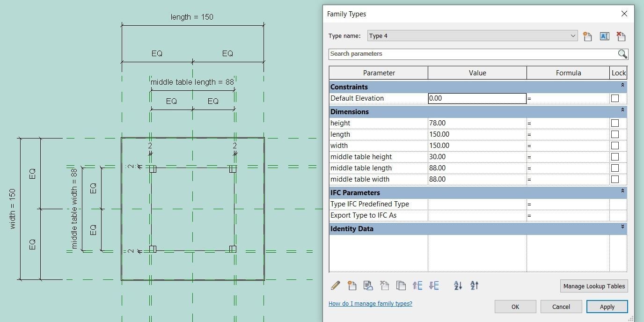Screen dimensions: 644x322
Task: Click 'middle table length = 88' dimension label
Action: click(x=192, y=82)
